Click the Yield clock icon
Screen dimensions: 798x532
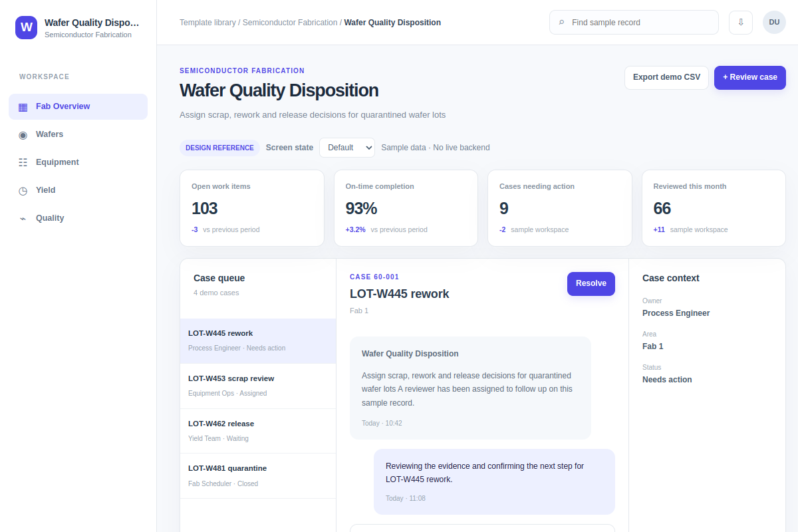pyautogui.click(x=23, y=190)
